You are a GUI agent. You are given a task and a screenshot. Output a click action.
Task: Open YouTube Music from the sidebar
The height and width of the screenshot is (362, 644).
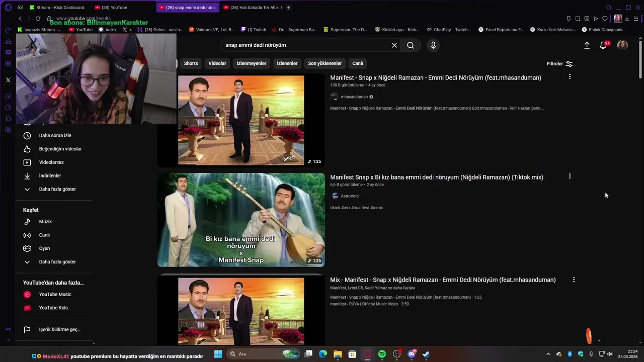point(54,295)
